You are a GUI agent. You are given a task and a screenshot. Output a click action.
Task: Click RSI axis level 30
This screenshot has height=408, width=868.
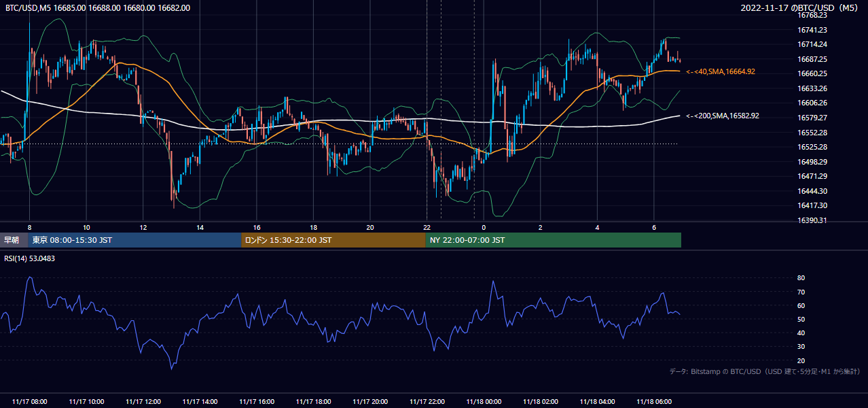pos(801,347)
